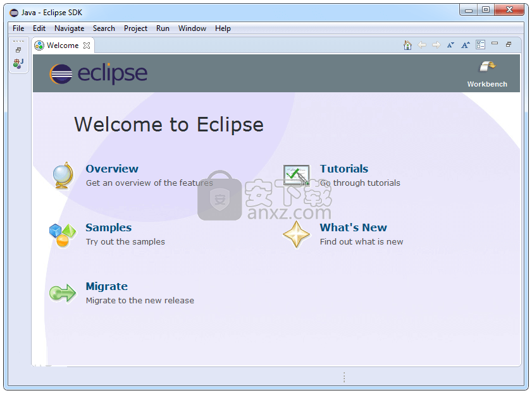The height and width of the screenshot is (393, 532).
Task: Open the Java perspective icon in left trim
Action: pos(18,63)
